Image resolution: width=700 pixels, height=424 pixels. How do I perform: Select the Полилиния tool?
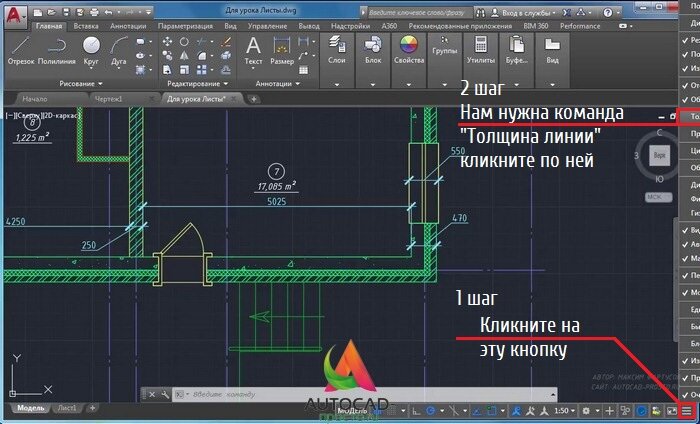[57, 52]
